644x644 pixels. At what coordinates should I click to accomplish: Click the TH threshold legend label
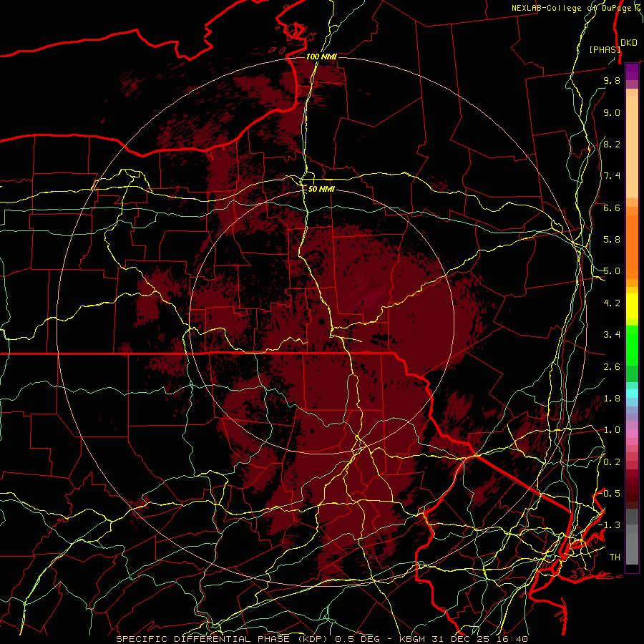click(615, 557)
